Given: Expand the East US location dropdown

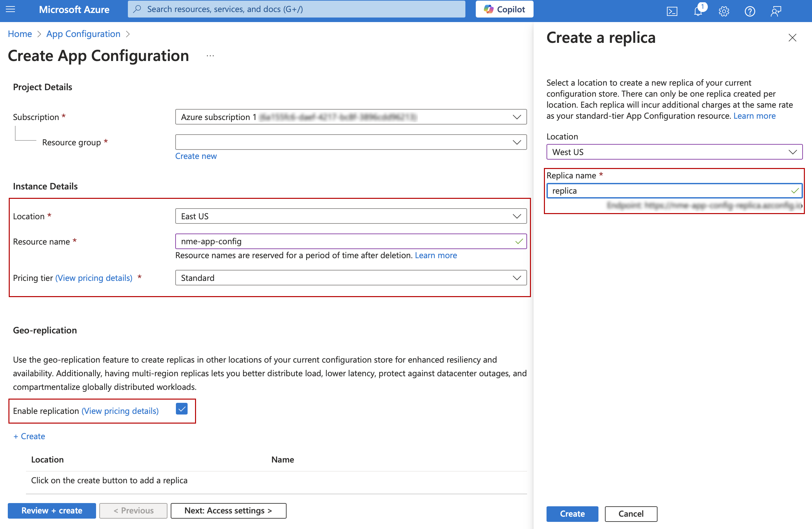Looking at the screenshot, I should tap(351, 216).
